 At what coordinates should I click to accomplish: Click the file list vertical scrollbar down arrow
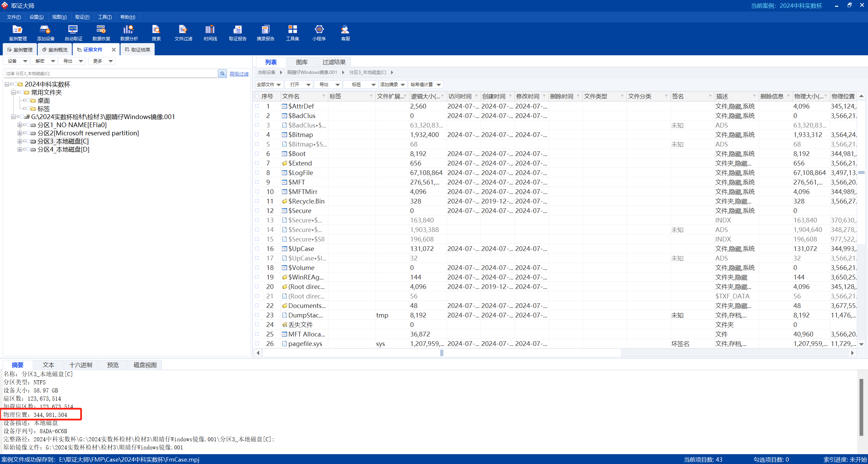pos(861,344)
